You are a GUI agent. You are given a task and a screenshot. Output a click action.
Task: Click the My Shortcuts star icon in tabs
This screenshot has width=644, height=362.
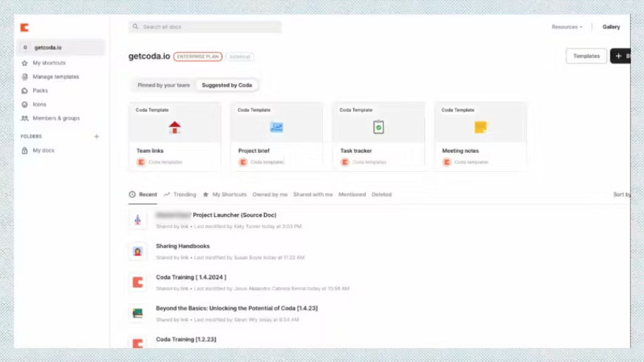click(206, 194)
